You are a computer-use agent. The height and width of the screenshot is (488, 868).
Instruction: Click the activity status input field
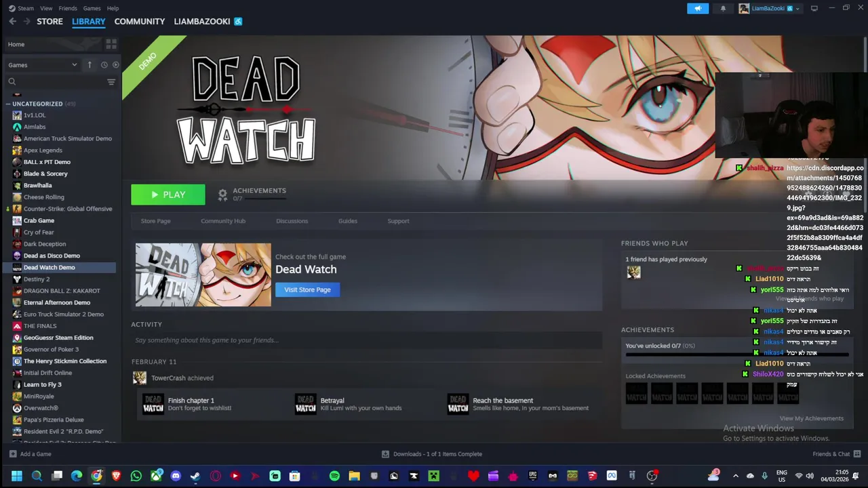[x=366, y=340]
